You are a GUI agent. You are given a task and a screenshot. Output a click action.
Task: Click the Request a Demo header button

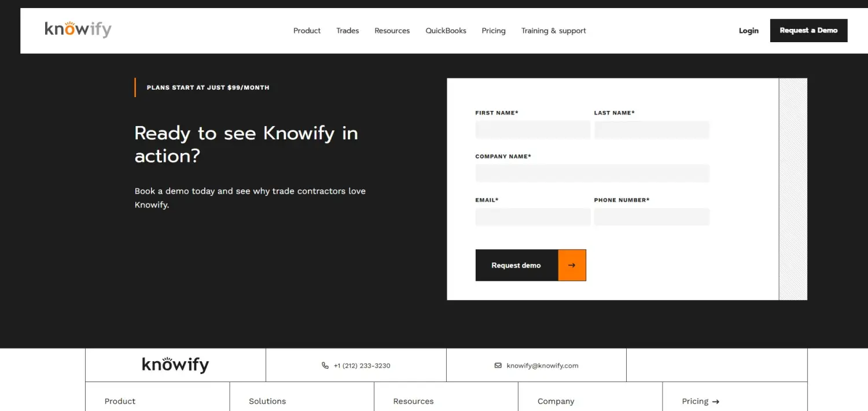pyautogui.click(x=808, y=31)
